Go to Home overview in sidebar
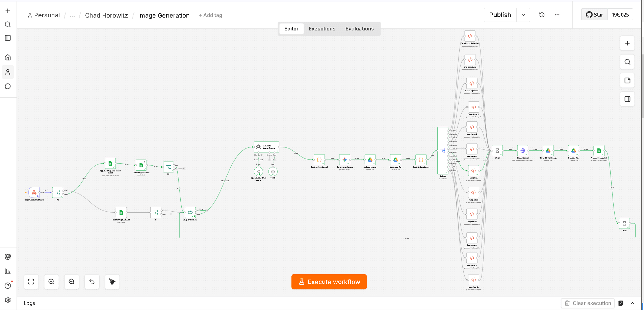 8,57
